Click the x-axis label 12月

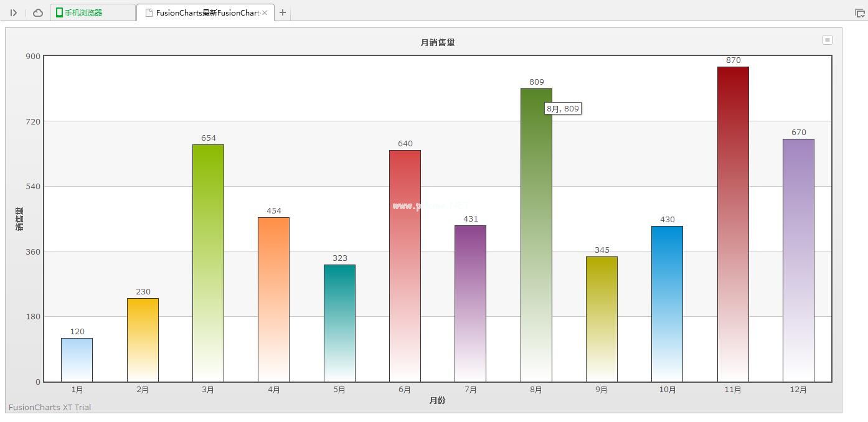[798, 390]
